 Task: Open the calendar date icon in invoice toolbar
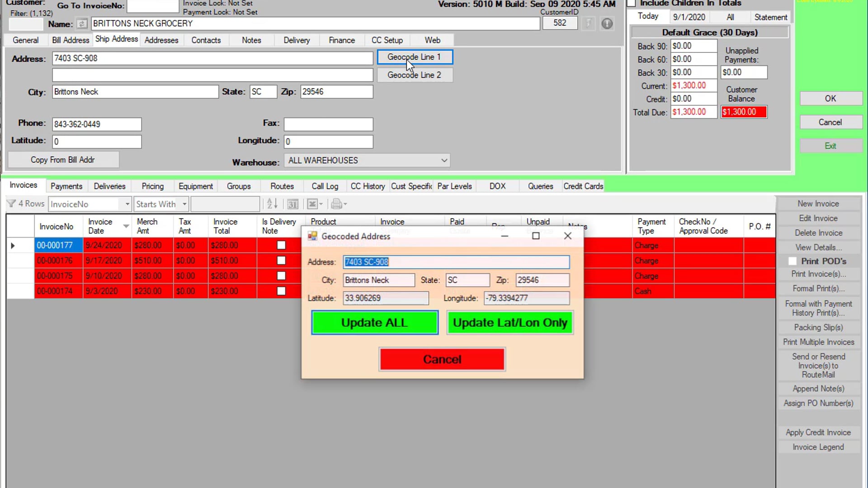292,204
